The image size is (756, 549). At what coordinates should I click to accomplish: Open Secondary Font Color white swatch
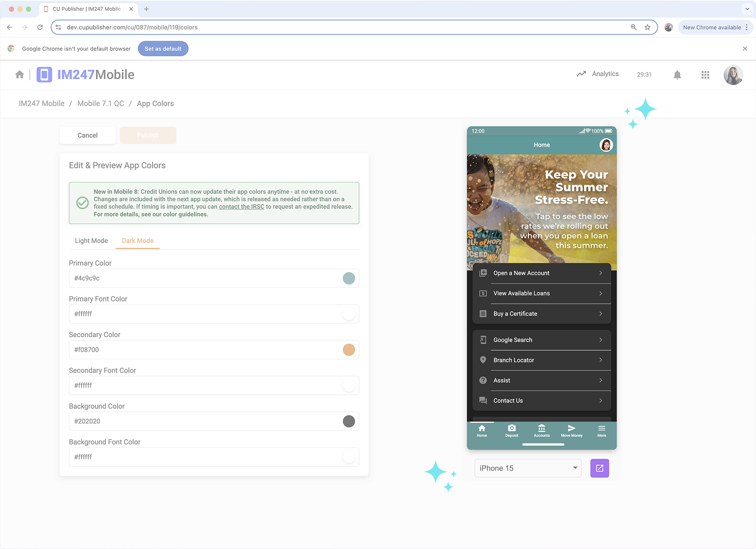pos(349,385)
